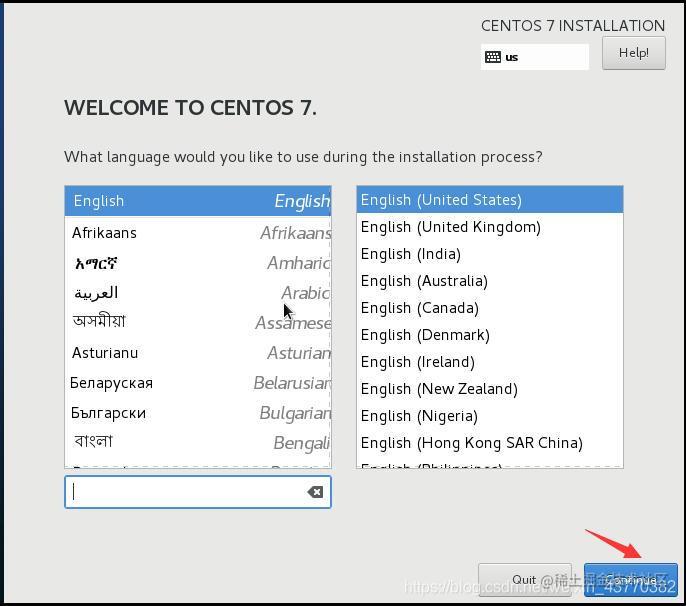Select Afrikaans in the language list
The height and width of the screenshot is (606, 686).
(198, 233)
